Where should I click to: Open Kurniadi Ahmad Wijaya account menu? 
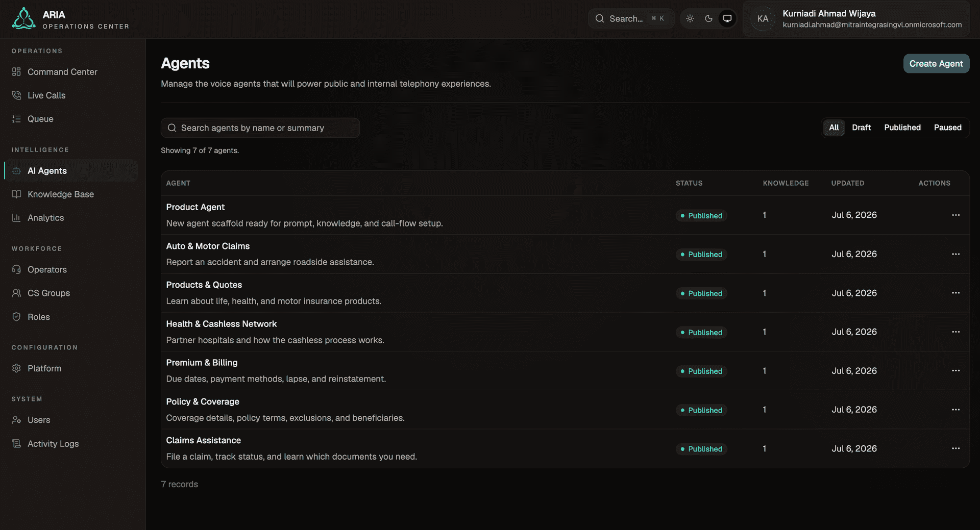(856, 19)
